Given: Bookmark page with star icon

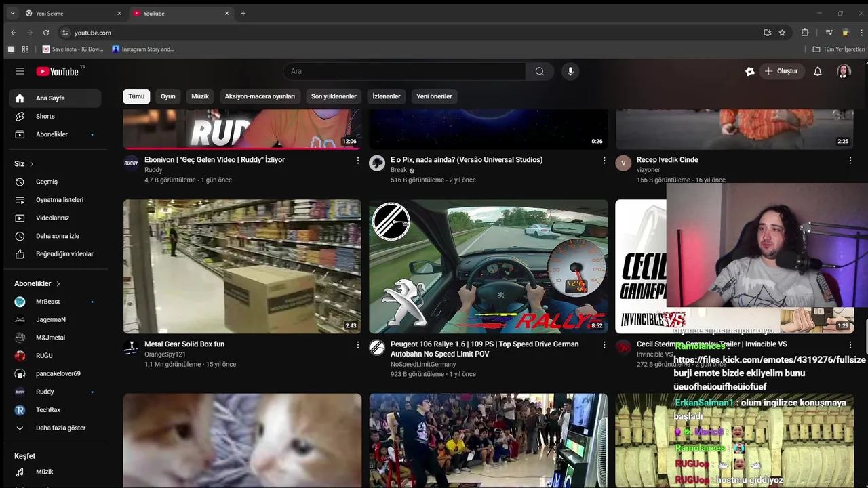Looking at the screenshot, I should pyautogui.click(x=782, y=33).
